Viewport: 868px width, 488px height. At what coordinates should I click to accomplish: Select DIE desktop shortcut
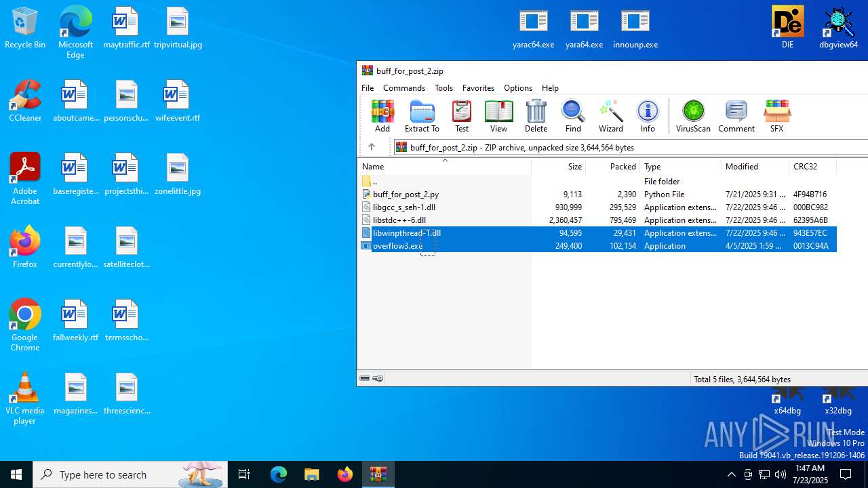pyautogui.click(x=787, y=28)
